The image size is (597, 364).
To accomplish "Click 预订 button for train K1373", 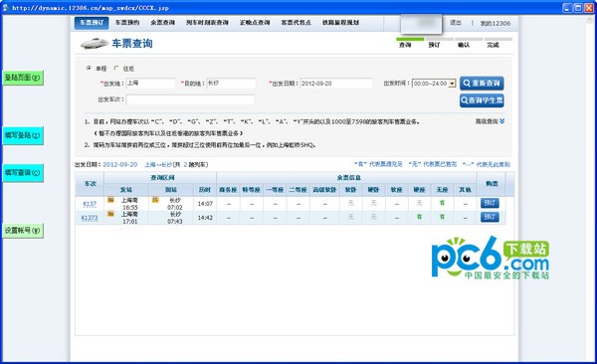I will [x=490, y=217].
